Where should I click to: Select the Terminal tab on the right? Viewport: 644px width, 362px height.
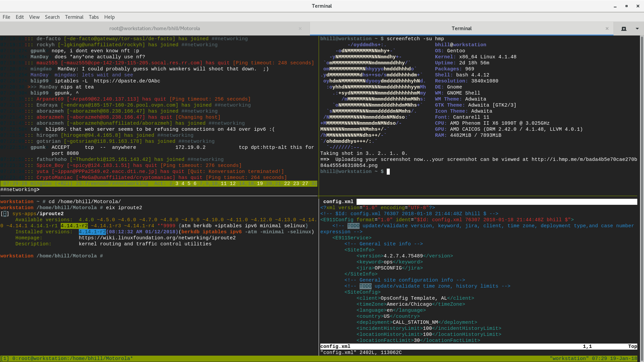462,28
